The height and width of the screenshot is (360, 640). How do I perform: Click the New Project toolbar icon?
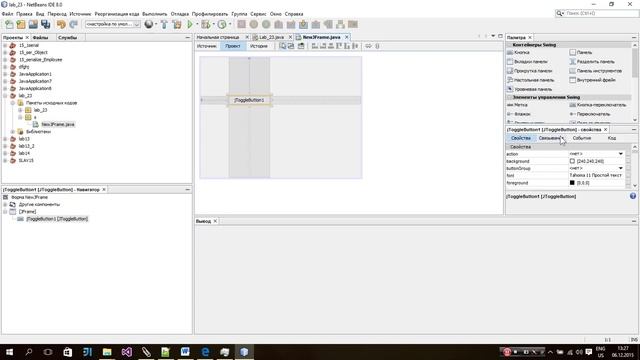[21, 24]
